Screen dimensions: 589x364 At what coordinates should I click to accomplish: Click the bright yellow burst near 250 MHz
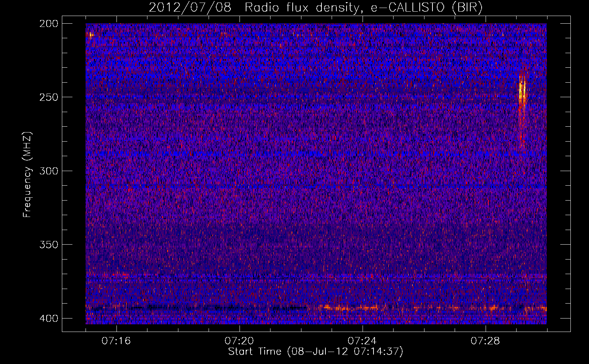tap(522, 91)
